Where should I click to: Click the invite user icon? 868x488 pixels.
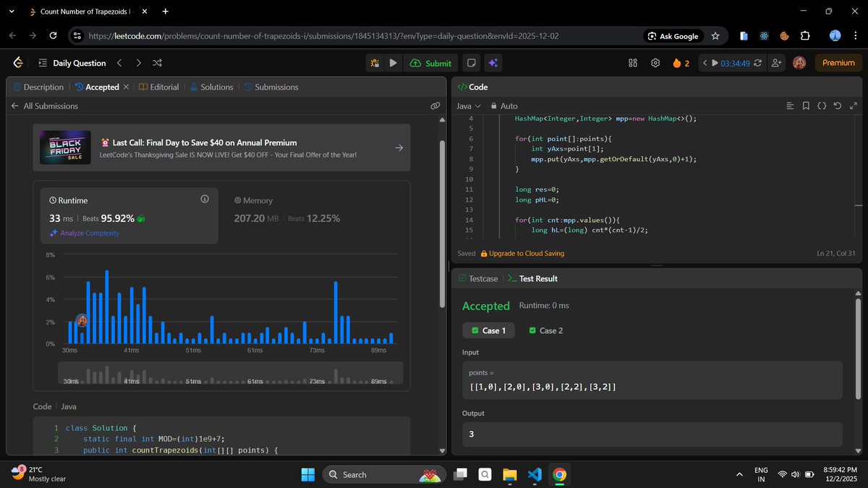777,63
